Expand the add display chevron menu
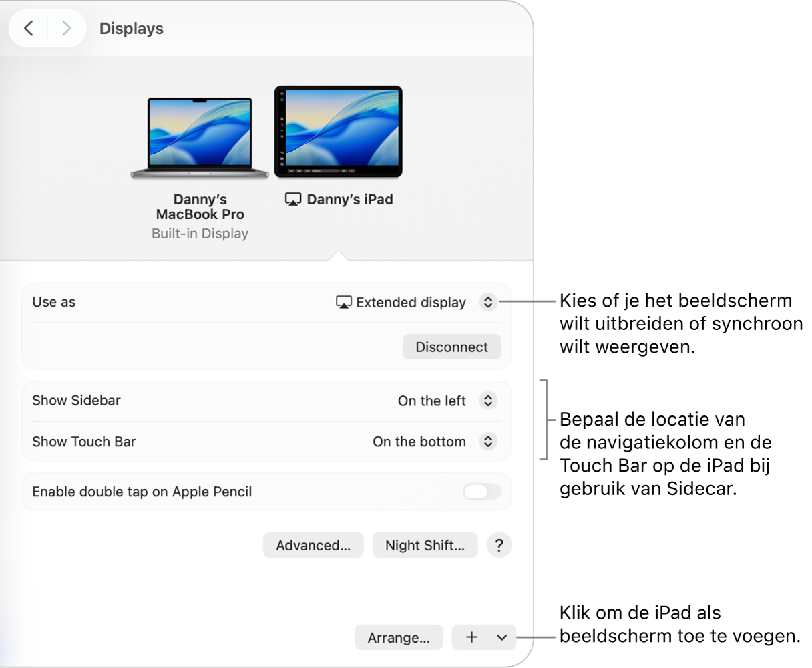This screenshot has width=812, height=668. tap(502, 637)
